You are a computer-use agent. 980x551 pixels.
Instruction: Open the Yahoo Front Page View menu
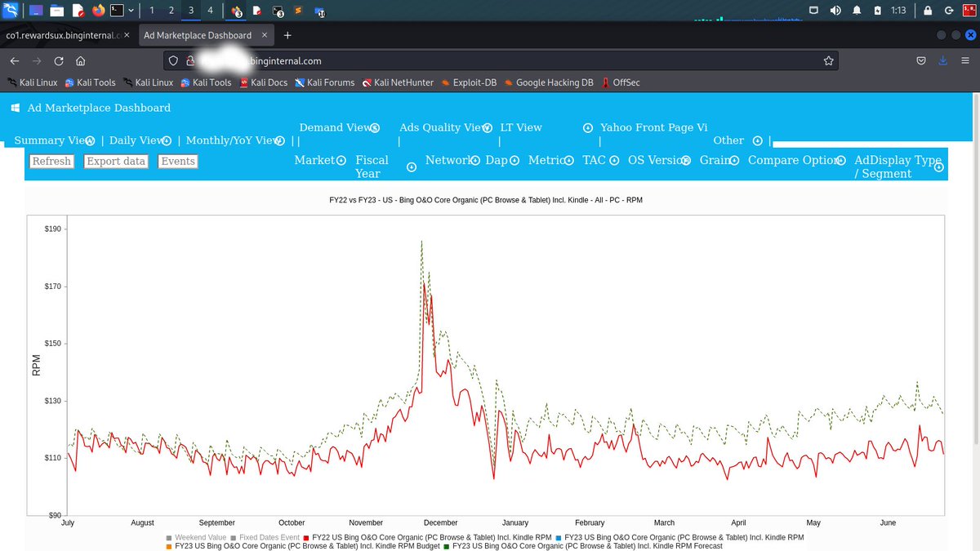pyautogui.click(x=653, y=127)
